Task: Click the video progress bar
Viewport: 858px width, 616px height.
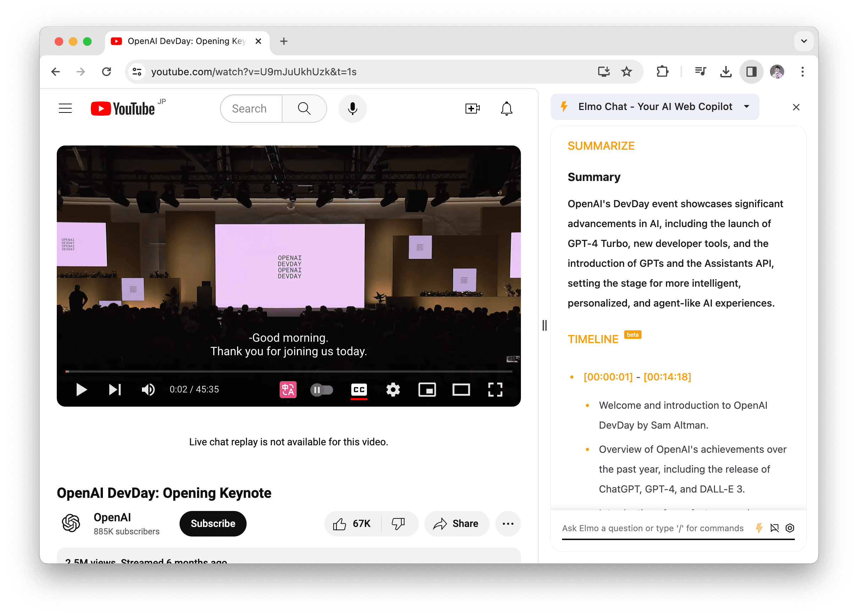Action: click(x=288, y=371)
